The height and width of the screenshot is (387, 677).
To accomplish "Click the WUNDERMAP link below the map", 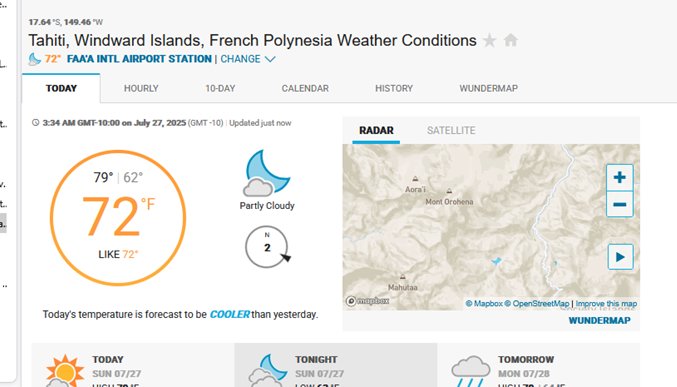I will point(599,320).
